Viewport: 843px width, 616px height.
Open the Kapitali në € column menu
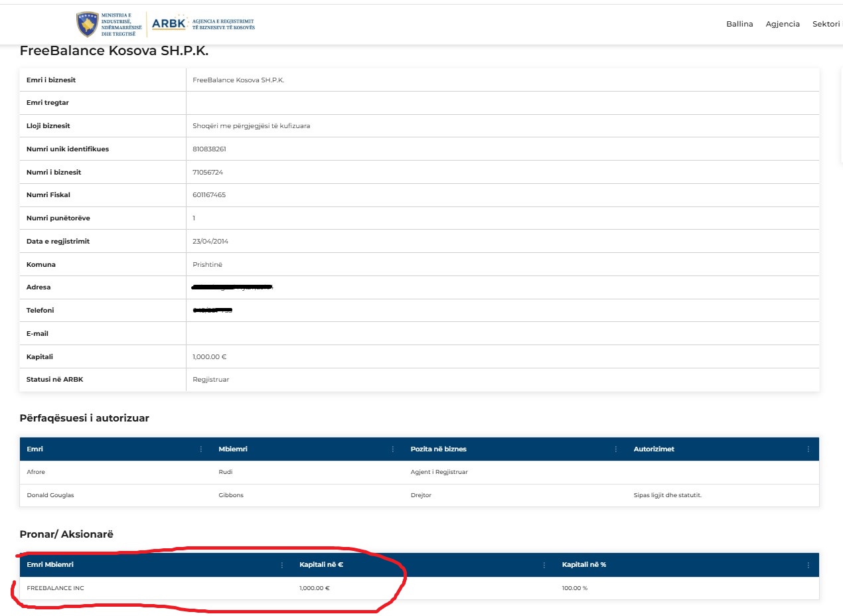coord(544,565)
